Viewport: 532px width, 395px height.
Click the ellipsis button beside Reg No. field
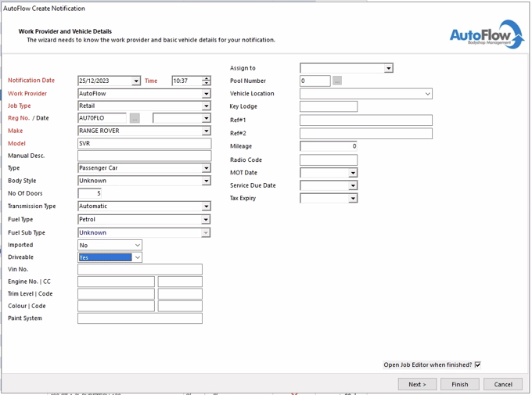point(135,118)
